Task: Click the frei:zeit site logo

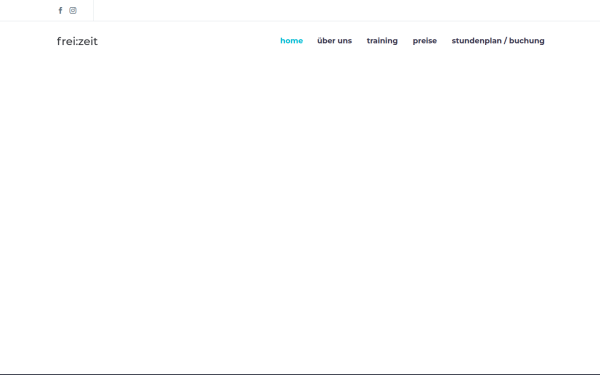Action: click(77, 41)
